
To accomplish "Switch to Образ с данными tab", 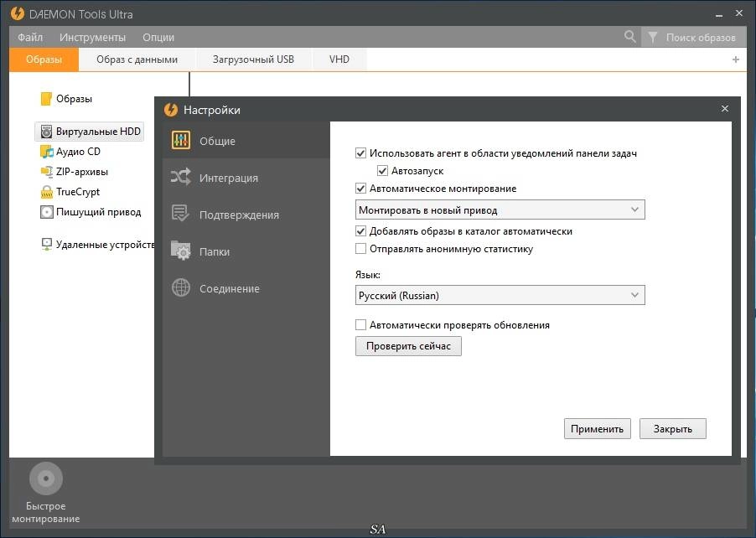I will (x=137, y=59).
